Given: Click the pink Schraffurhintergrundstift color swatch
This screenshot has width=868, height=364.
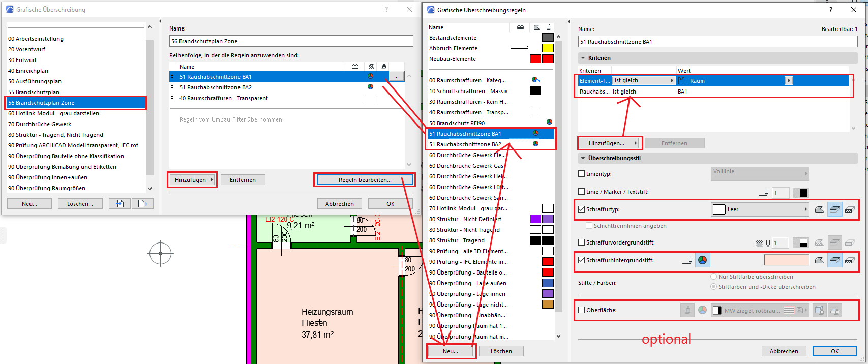Looking at the screenshot, I should (x=786, y=260).
